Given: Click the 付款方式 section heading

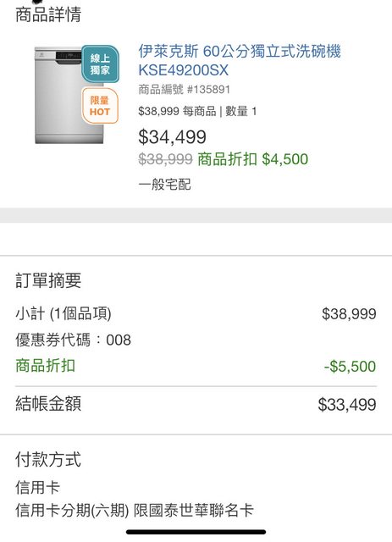Looking at the screenshot, I should pyautogui.click(x=48, y=460).
